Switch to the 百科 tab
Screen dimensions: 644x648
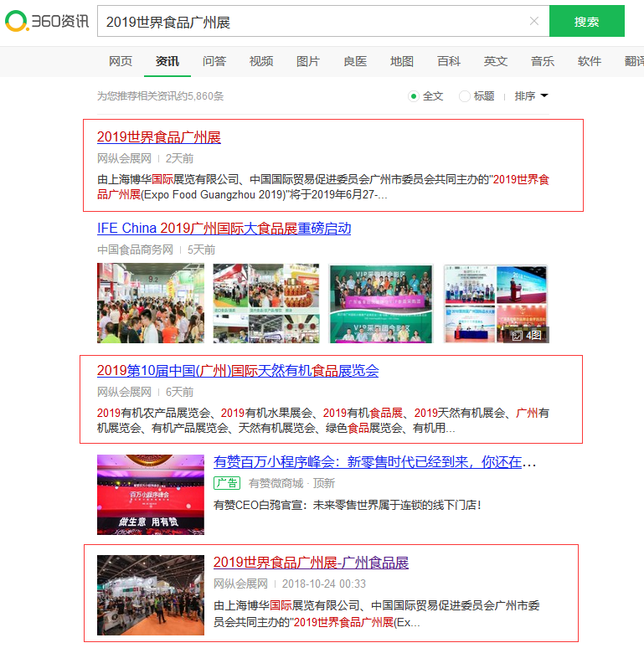pos(449,61)
